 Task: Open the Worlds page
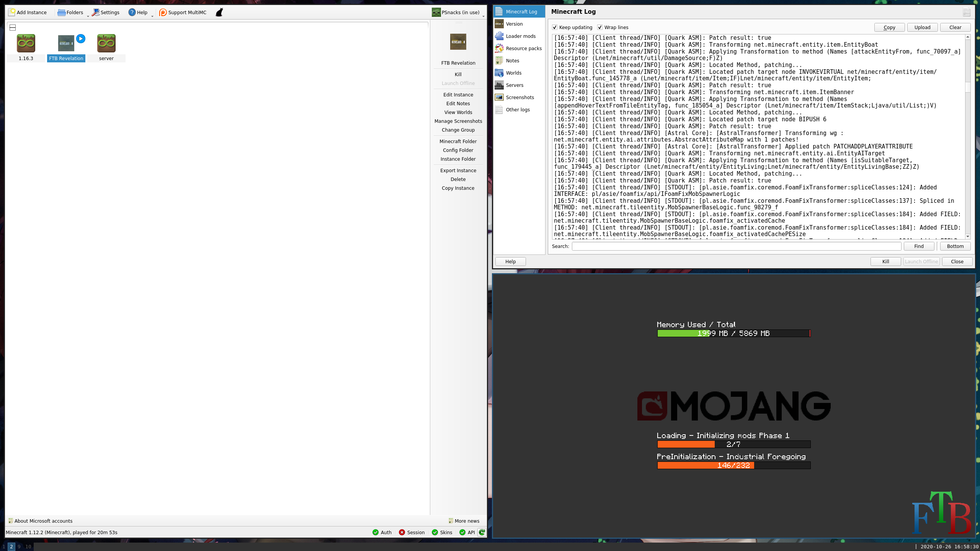[513, 73]
